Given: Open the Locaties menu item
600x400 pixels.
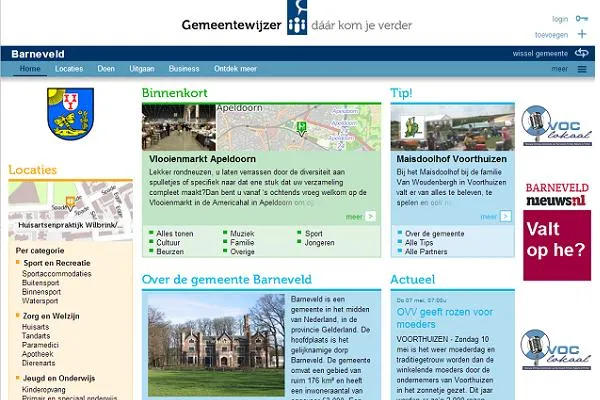Looking at the screenshot, I should pyautogui.click(x=69, y=69).
